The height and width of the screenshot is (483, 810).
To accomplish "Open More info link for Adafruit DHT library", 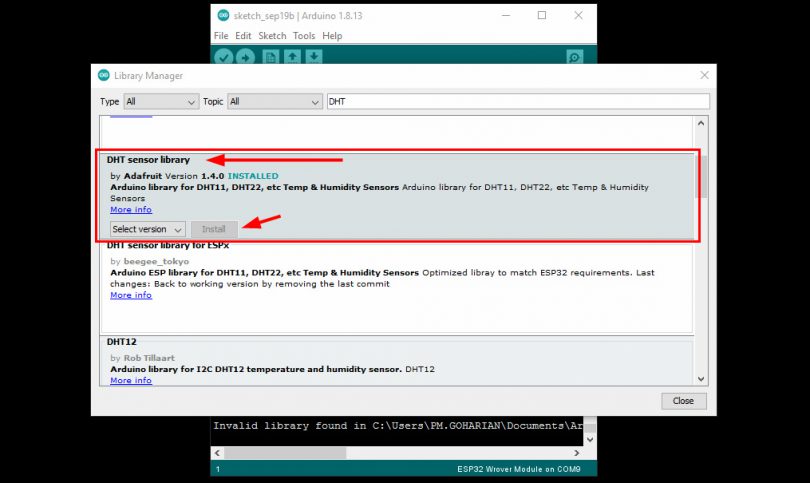I will click(131, 210).
